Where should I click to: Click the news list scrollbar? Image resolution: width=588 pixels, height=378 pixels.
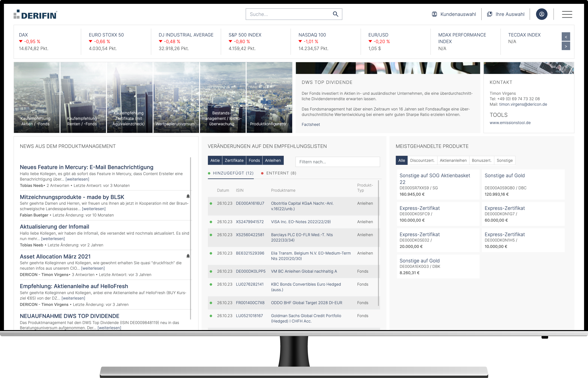[x=190, y=238]
